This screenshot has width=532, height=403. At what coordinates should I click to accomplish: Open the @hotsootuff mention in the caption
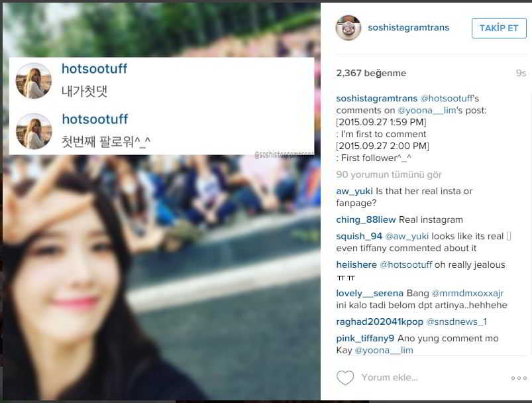(447, 99)
